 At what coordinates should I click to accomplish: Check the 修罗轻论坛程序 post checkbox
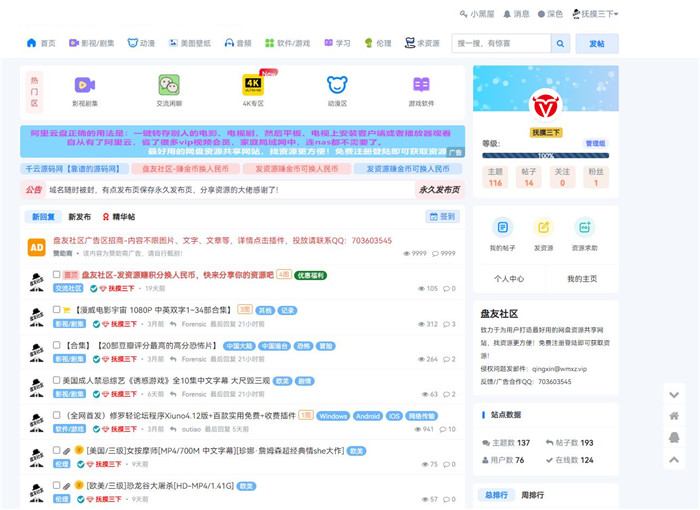tap(57, 415)
